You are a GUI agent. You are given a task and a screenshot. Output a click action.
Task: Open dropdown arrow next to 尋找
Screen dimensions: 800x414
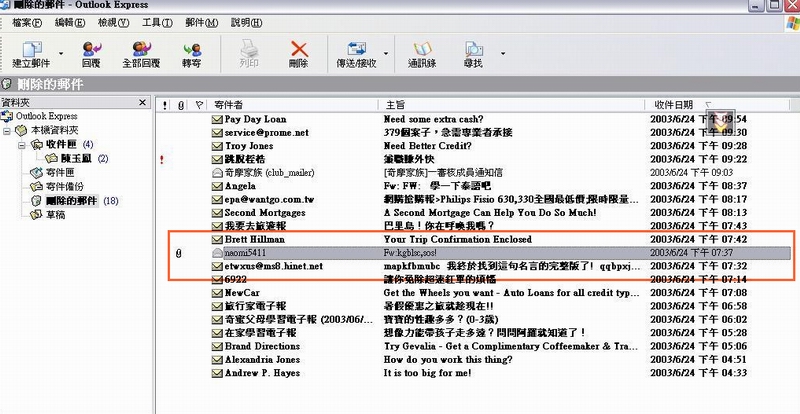[502, 53]
